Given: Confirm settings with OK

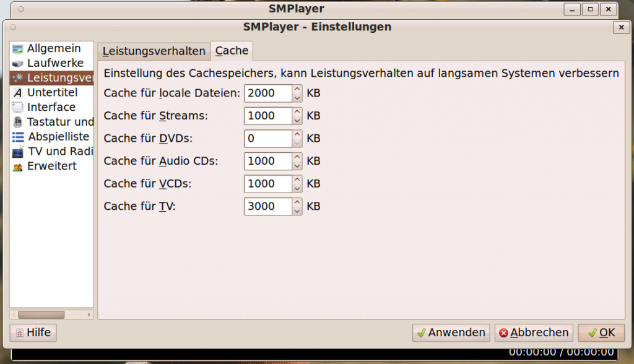Looking at the screenshot, I should coord(601,332).
